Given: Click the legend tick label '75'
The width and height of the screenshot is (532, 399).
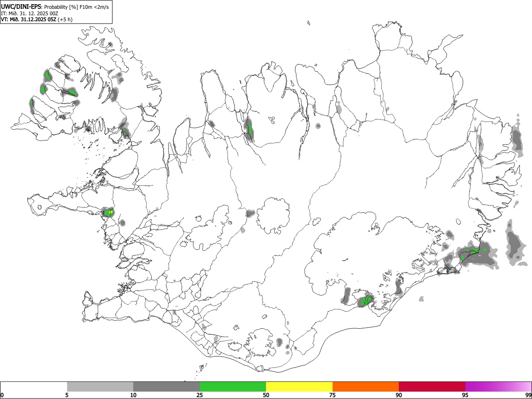Looking at the screenshot, I should pos(333,395).
